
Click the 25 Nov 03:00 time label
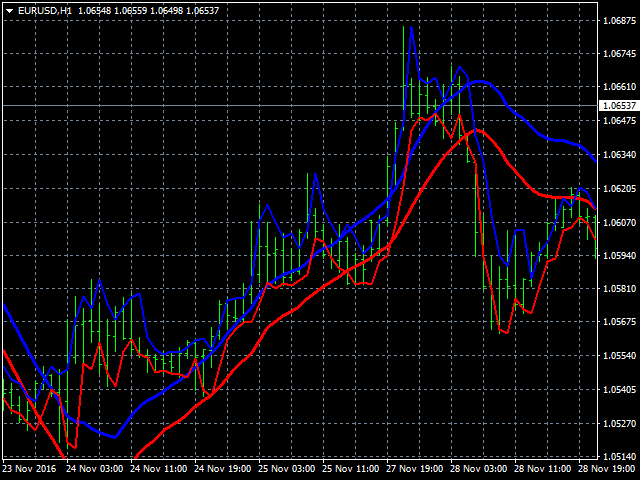(286, 468)
